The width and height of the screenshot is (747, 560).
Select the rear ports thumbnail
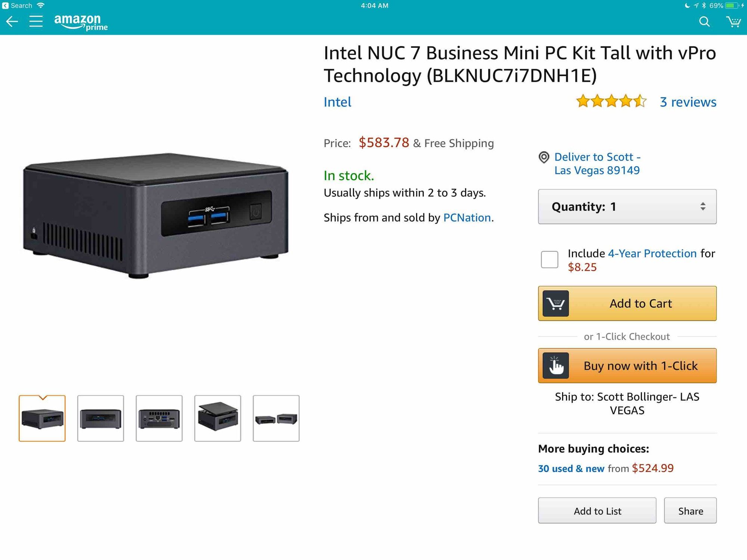(159, 418)
